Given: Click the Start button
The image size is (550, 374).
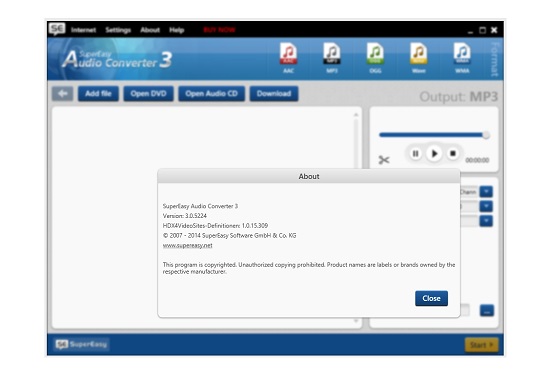Looking at the screenshot, I should tap(482, 345).
